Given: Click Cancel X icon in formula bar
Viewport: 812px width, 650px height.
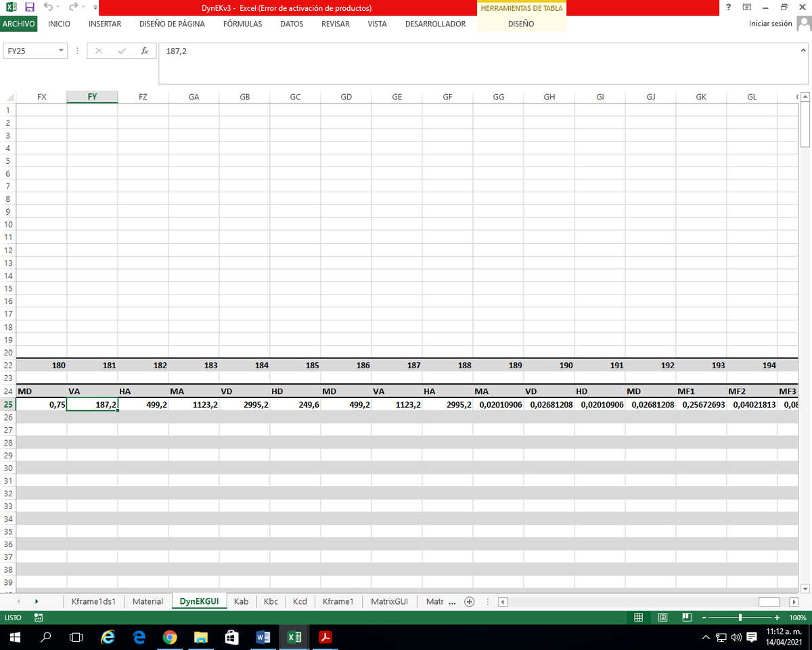Looking at the screenshot, I should tap(99, 51).
